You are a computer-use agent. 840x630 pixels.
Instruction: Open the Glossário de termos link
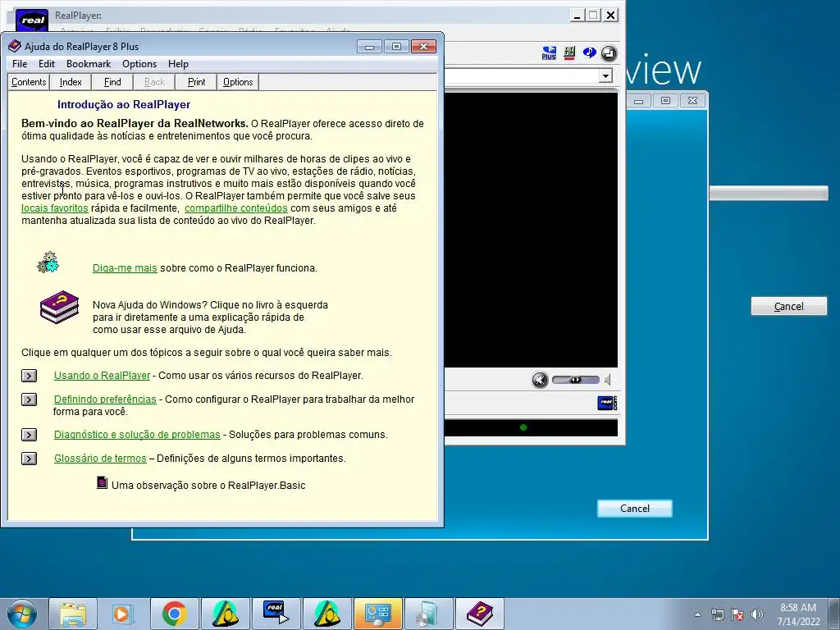pos(100,459)
